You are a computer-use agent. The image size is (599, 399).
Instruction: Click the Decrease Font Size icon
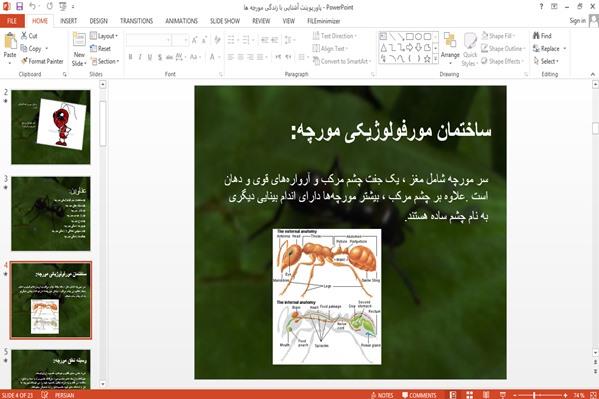(205, 40)
